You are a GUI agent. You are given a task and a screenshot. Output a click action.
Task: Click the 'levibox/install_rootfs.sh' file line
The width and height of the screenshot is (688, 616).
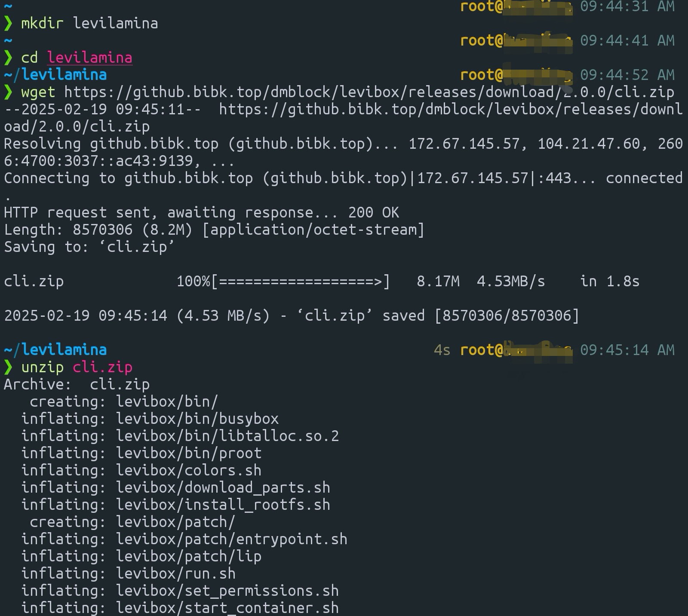[176, 505]
